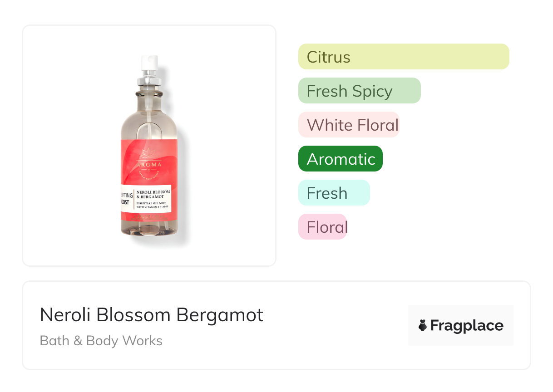
Task: Click the Neroli Blossom & Bergamot bottle label
Action: tap(153, 194)
